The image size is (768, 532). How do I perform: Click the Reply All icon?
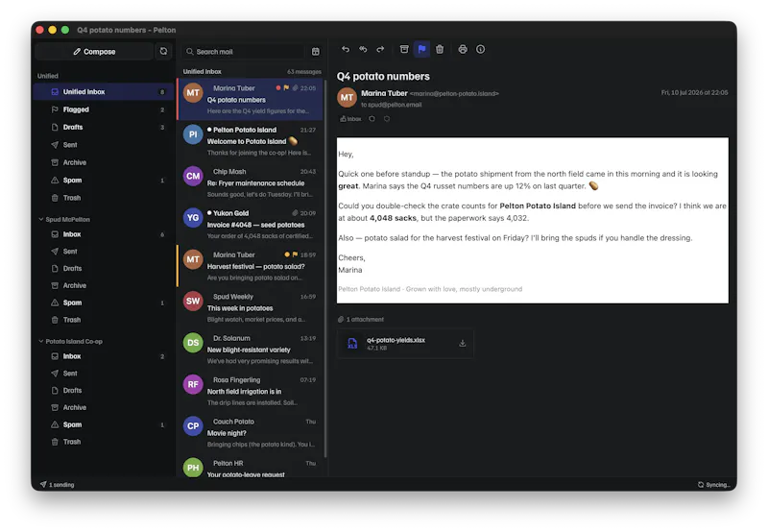click(363, 49)
